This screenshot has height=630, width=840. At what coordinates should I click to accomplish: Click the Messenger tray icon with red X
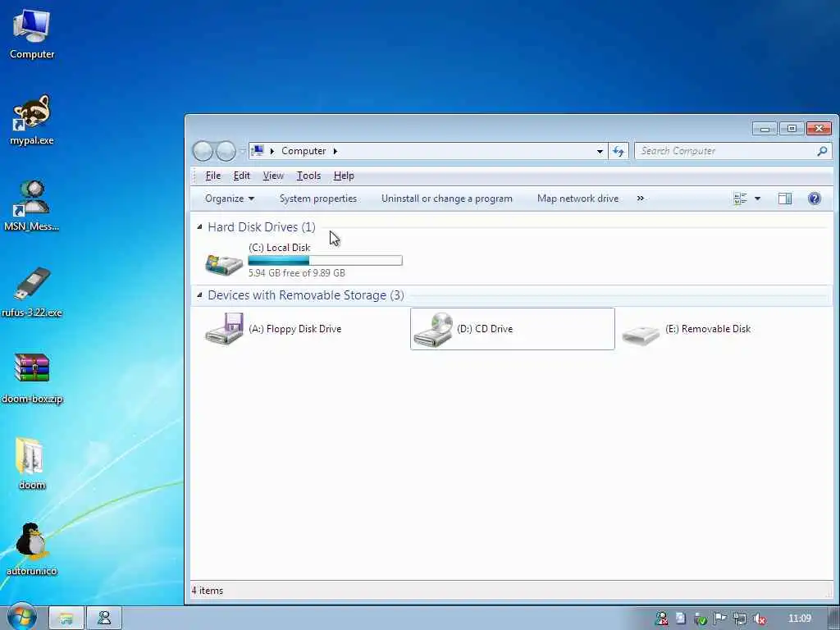662,619
